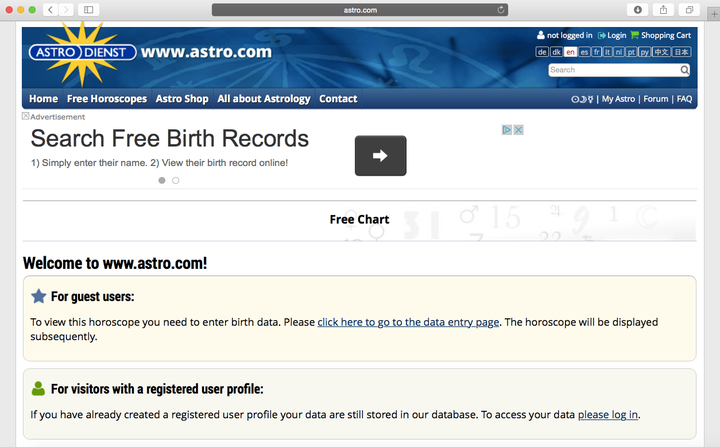The width and height of the screenshot is (720, 447).
Task: Open the sun moon mercury symbols link
Action: pos(582,99)
